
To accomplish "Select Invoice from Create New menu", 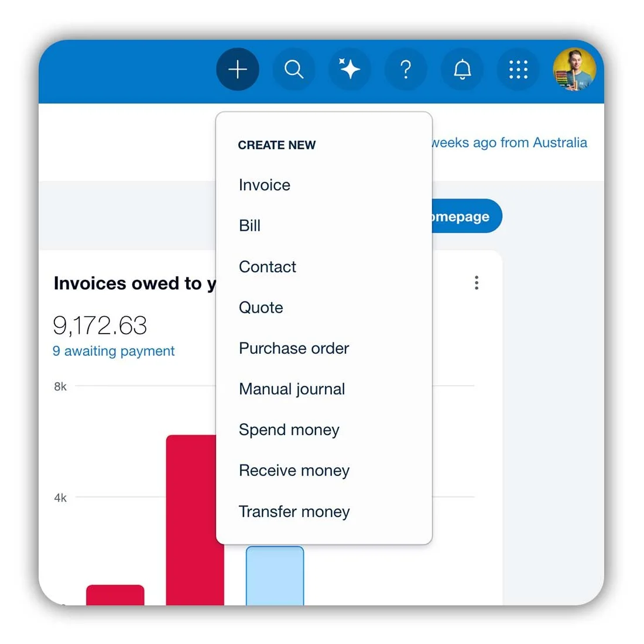I will [264, 185].
